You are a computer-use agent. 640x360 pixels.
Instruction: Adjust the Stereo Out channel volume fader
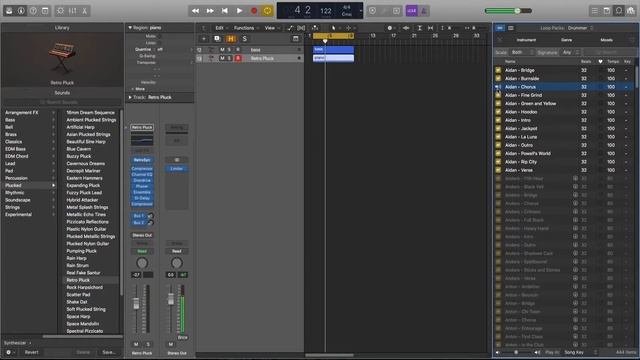[171, 300]
